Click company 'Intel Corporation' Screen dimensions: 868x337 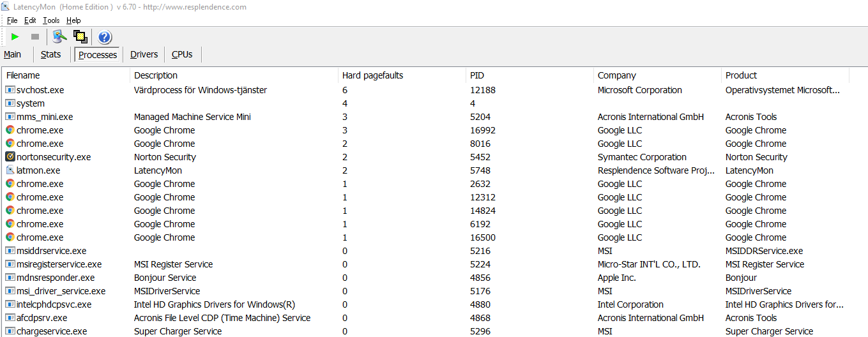point(630,304)
